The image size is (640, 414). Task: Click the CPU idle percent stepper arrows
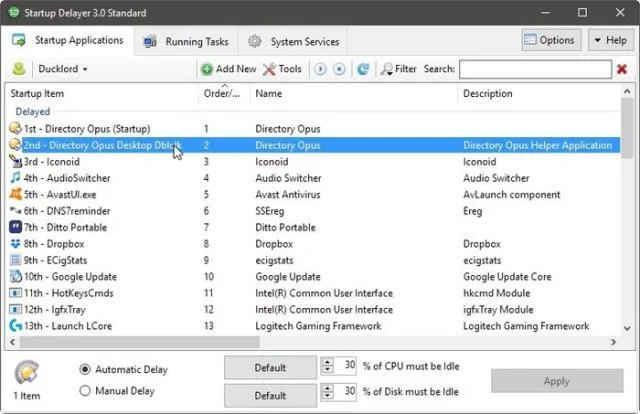[327, 365]
